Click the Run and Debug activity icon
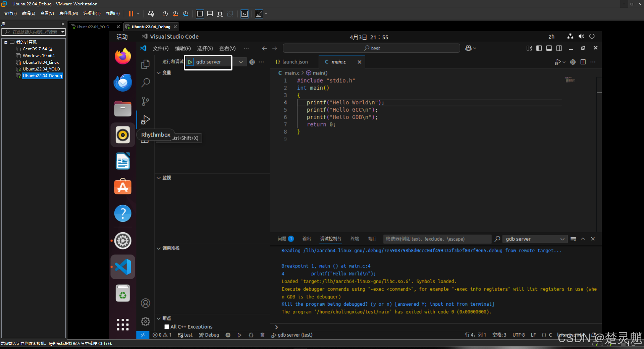This screenshot has width=644, height=349. (x=145, y=120)
